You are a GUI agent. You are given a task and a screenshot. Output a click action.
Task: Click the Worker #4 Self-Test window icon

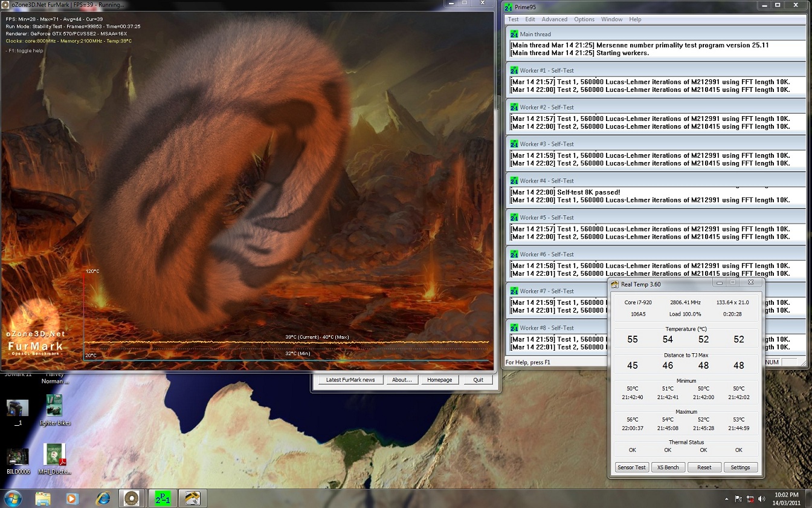514,180
